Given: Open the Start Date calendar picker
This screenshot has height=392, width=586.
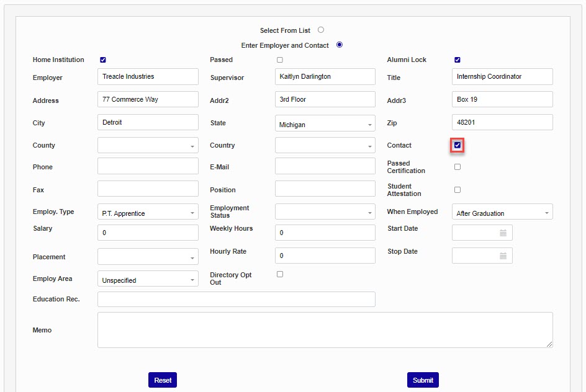Looking at the screenshot, I should 503,233.
